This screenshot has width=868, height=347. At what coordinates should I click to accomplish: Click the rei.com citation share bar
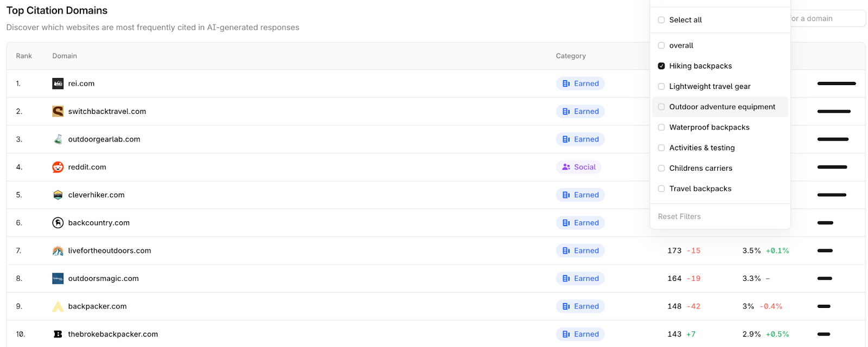pyautogui.click(x=837, y=83)
